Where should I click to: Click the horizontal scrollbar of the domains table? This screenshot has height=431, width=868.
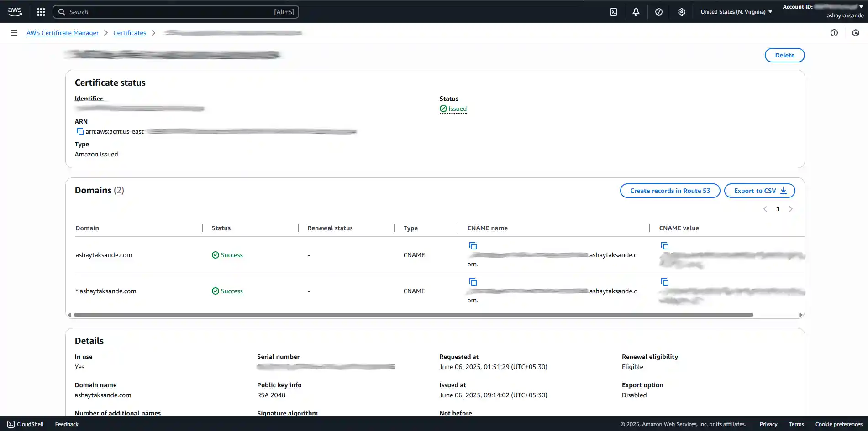coord(413,315)
